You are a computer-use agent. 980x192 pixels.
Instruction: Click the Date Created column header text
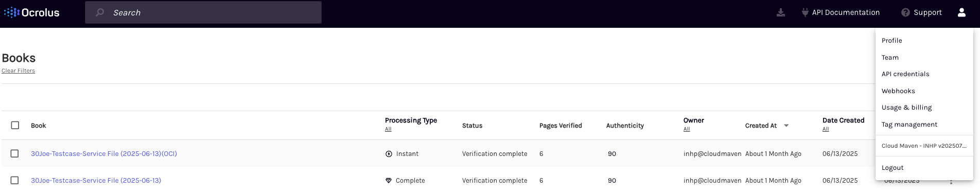(x=843, y=120)
